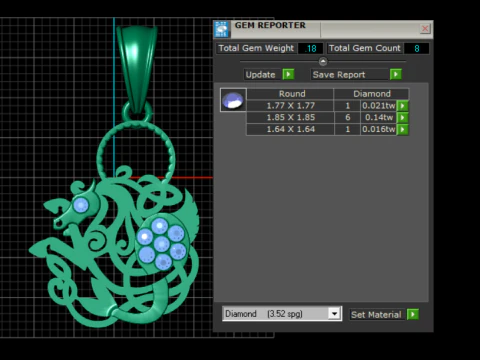Close the Gem Reporter panel
The image size is (480, 360).
[425, 29]
